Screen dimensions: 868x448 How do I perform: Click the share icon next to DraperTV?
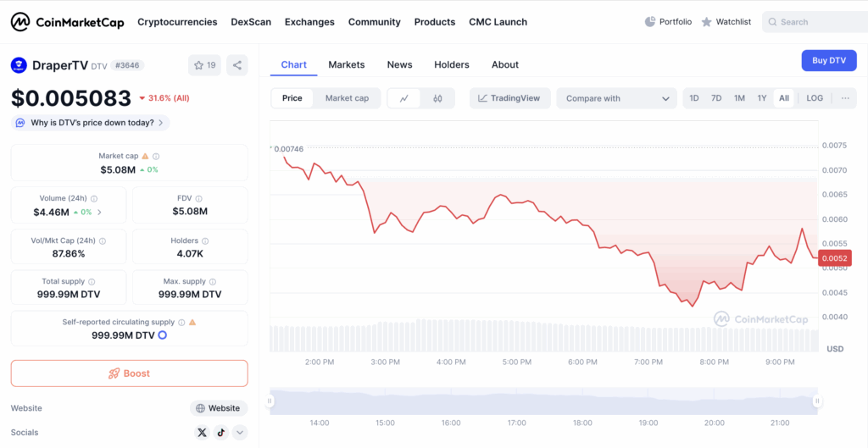[x=237, y=65]
